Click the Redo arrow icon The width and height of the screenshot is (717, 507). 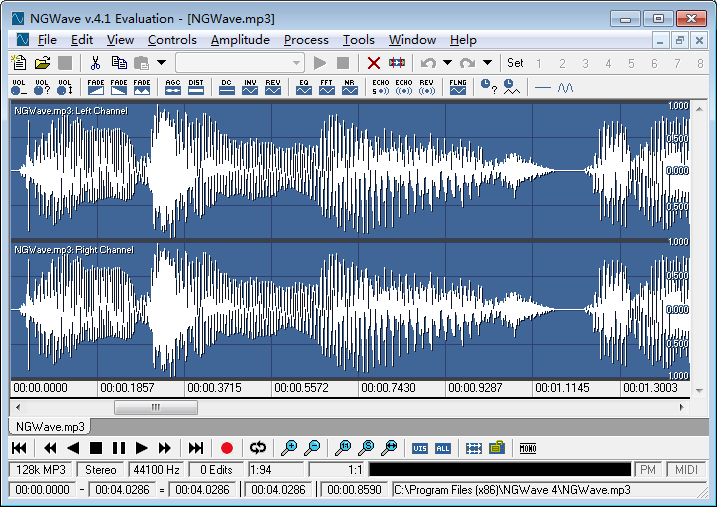468,63
